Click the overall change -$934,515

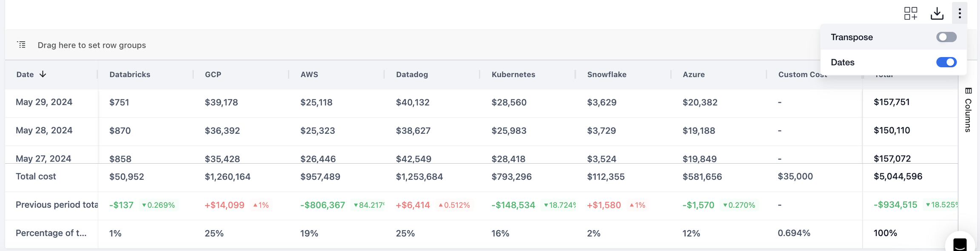point(895,205)
